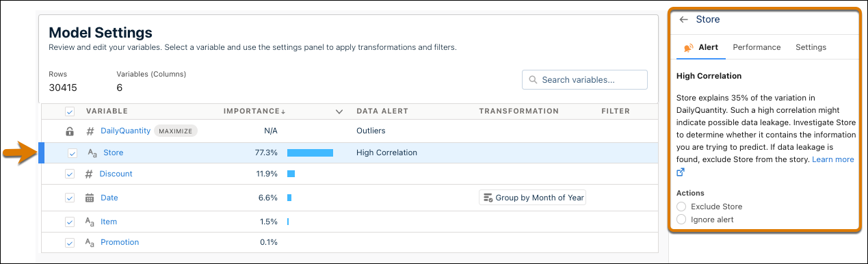Click the VARIABLE column header
The width and height of the screenshot is (868, 264).
click(x=107, y=111)
